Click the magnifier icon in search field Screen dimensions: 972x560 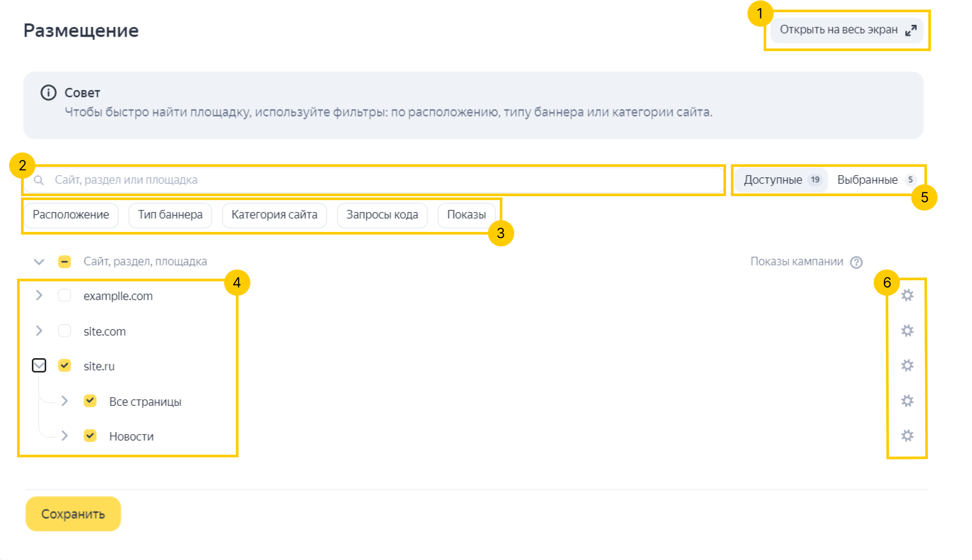39,180
